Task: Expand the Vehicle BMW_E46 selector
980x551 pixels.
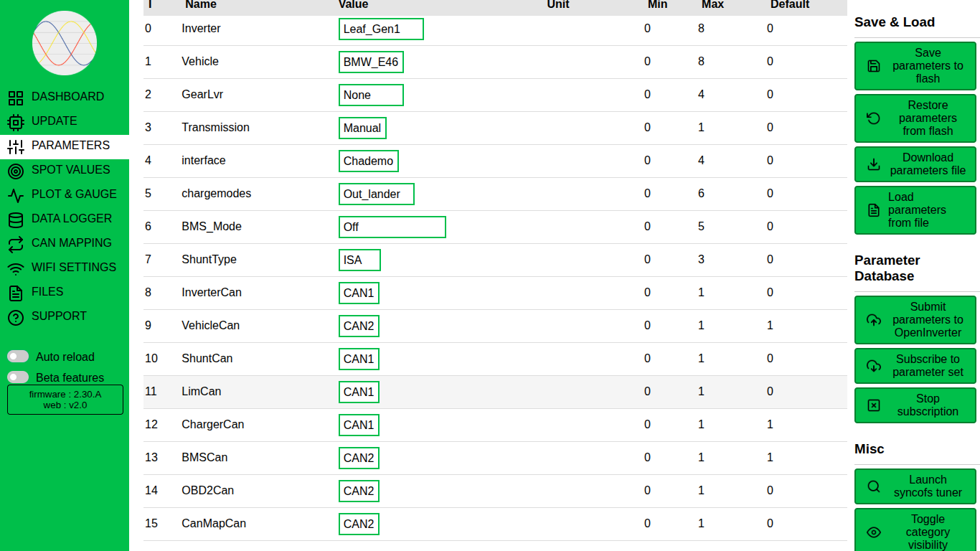Action: click(371, 62)
